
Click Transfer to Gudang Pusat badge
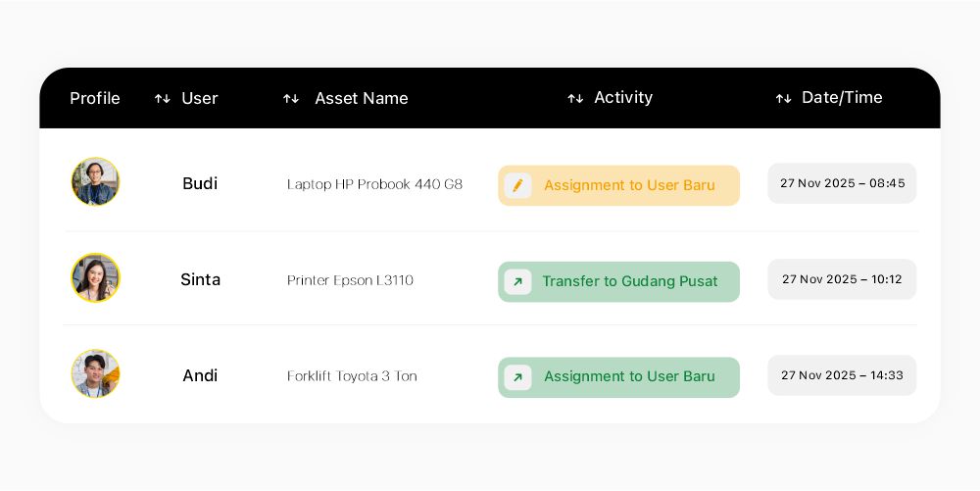[x=629, y=281]
